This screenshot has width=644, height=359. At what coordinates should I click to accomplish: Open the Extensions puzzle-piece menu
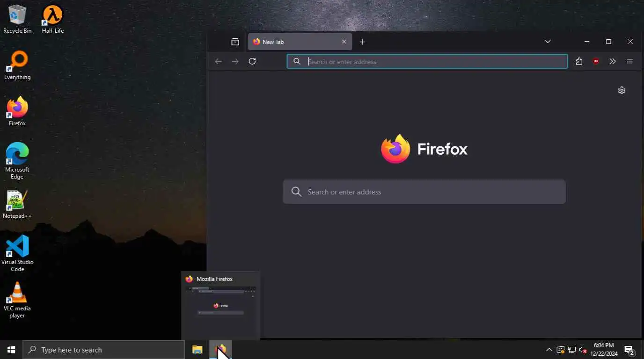[x=579, y=61]
